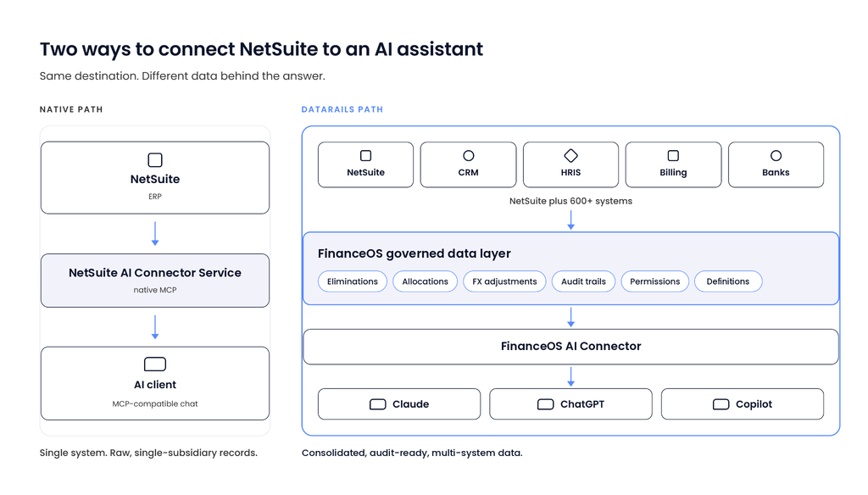
Task: Click the 'MCP-compatible chat' subtitle
Action: (155, 403)
